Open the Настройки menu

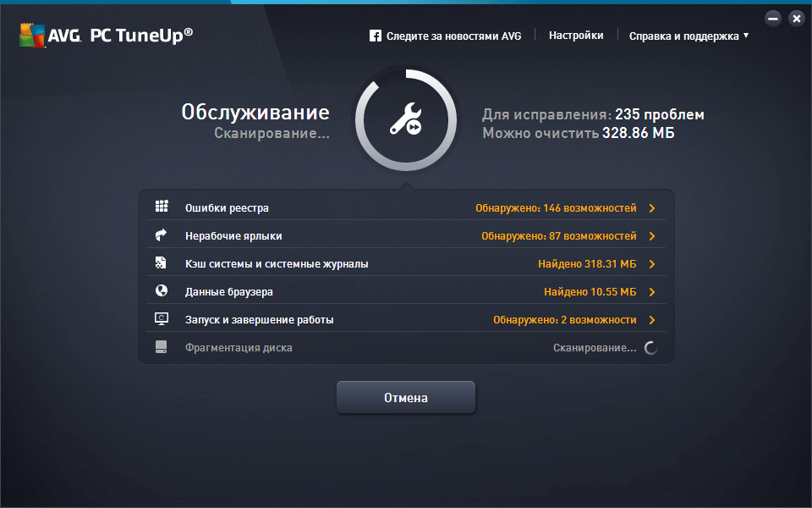coord(576,36)
